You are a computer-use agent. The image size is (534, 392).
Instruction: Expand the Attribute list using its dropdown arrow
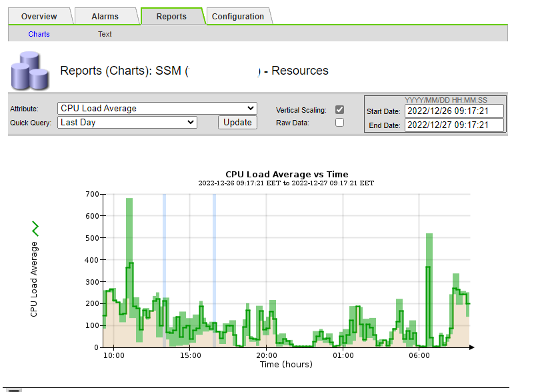250,108
